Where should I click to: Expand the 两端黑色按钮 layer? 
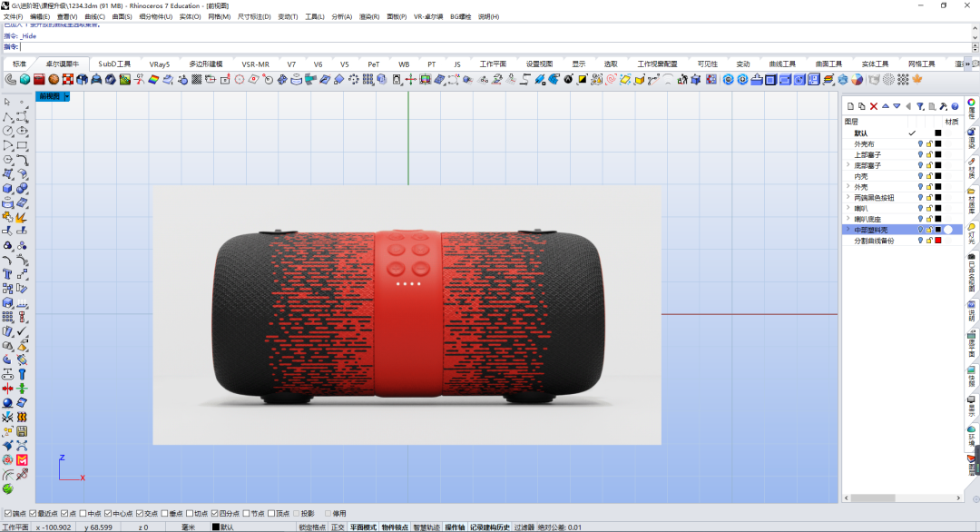click(848, 198)
